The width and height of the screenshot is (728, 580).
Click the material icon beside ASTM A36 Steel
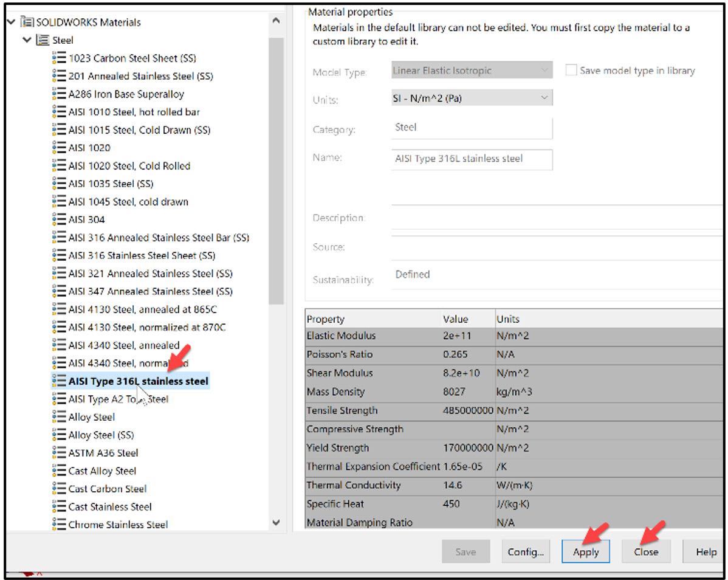(x=59, y=453)
